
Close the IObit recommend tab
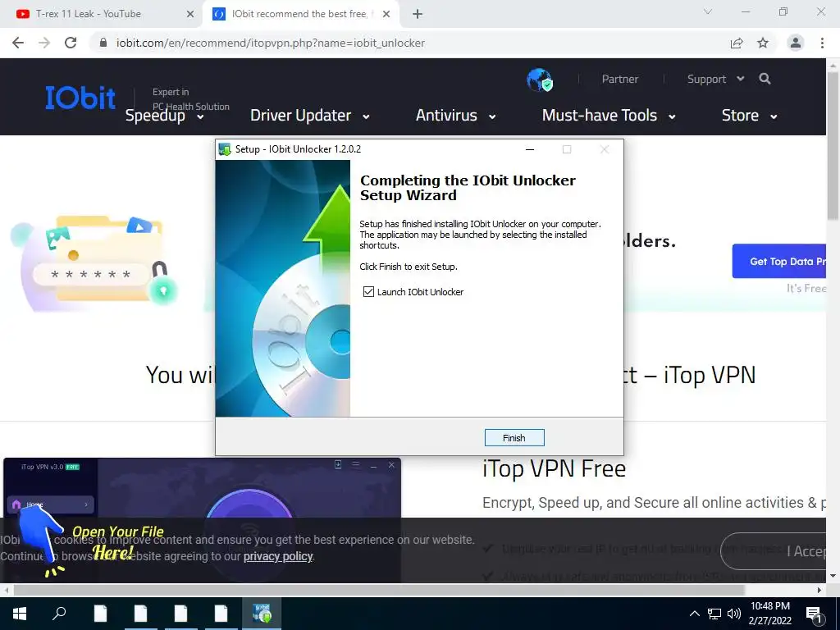pyautogui.click(x=386, y=14)
